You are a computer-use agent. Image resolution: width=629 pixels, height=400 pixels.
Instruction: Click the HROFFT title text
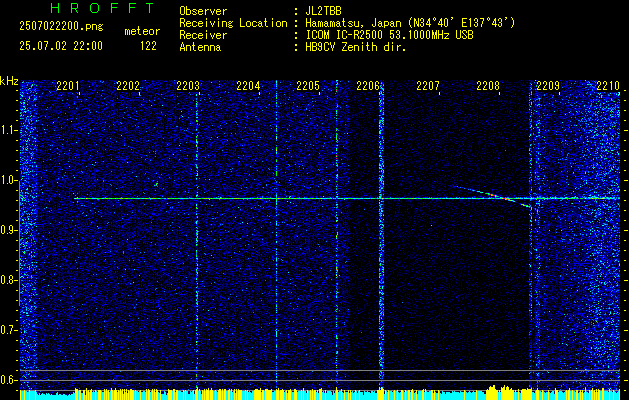click(x=102, y=8)
